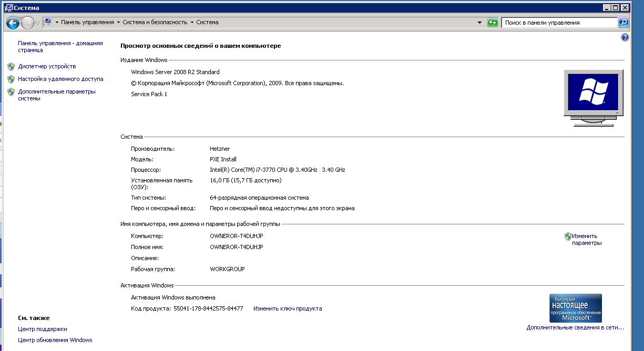The width and height of the screenshot is (644, 351).
Task: Click the Intel Core i7-3770 processor value
Action: point(277,170)
